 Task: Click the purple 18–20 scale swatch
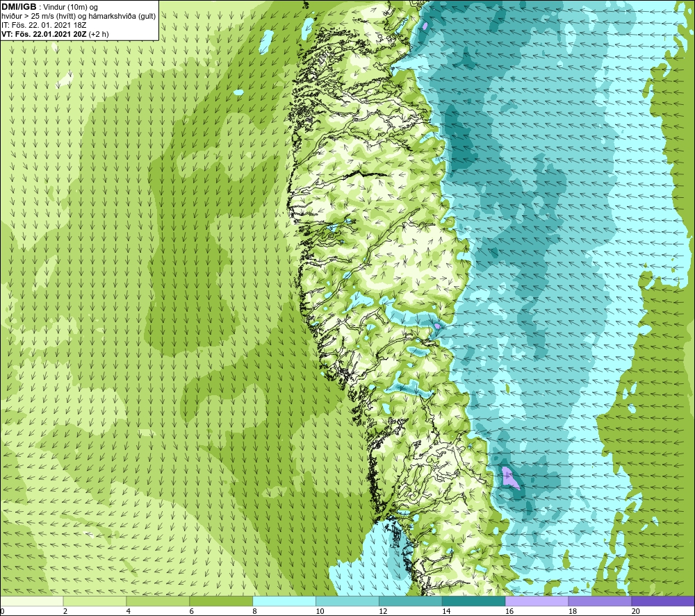(x=600, y=601)
